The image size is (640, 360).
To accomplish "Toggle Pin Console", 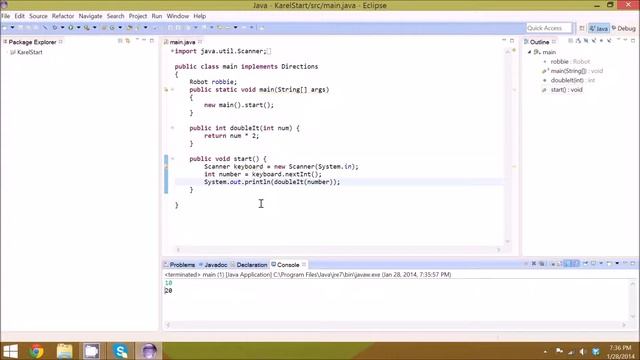I will pyautogui.click(x=585, y=264).
